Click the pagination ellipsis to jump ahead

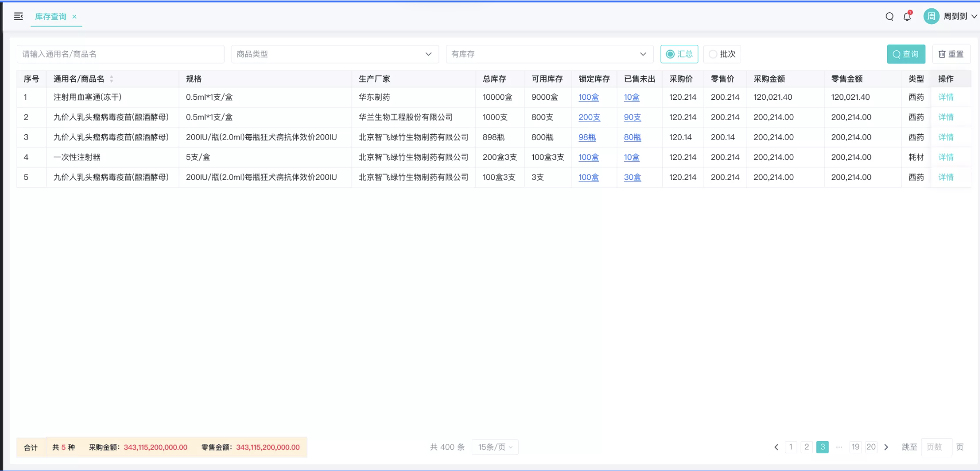click(839, 447)
